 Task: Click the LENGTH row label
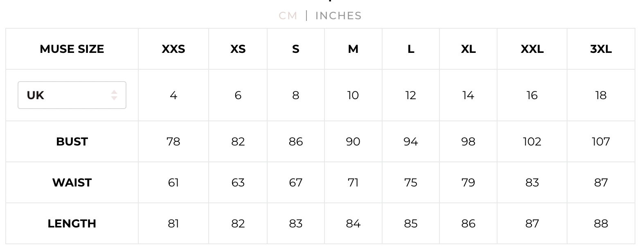[x=72, y=223]
